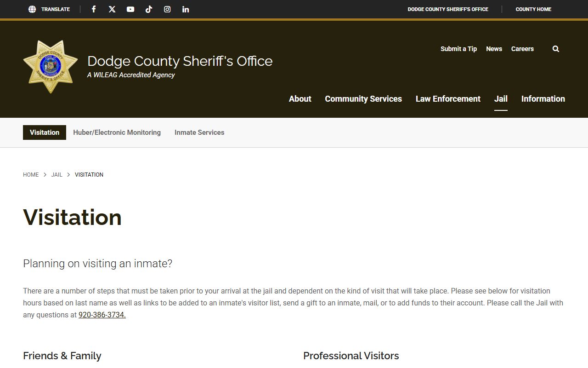Screen dimensions: 588x368
Task: Click the Dodge County sheriff star badge logo
Action: coord(51,67)
